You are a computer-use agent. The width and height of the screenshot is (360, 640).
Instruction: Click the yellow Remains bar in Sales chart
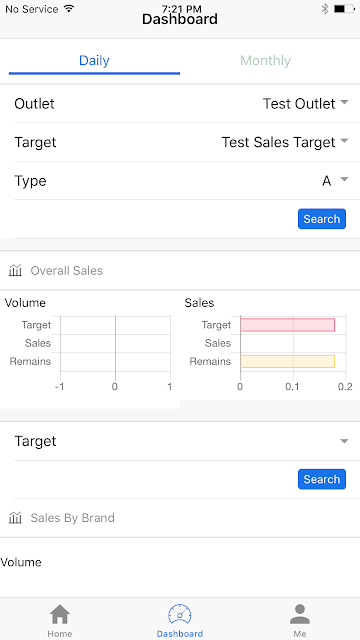(x=287, y=362)
